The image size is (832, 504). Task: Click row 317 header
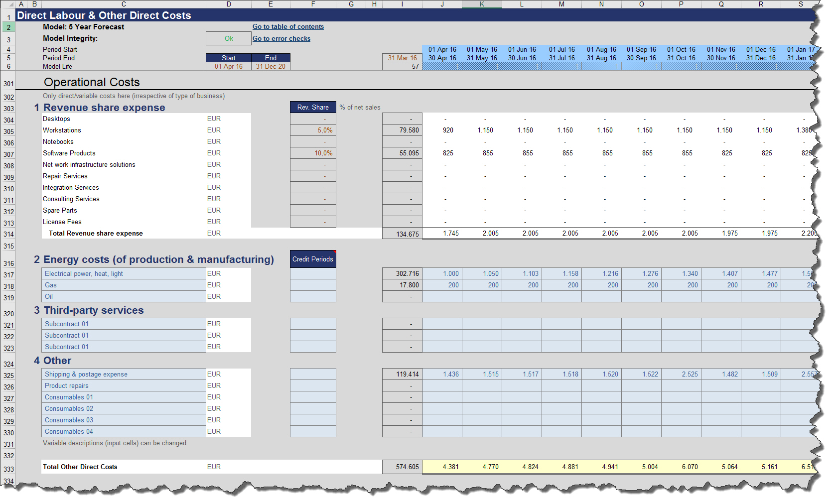pos(8,275)
